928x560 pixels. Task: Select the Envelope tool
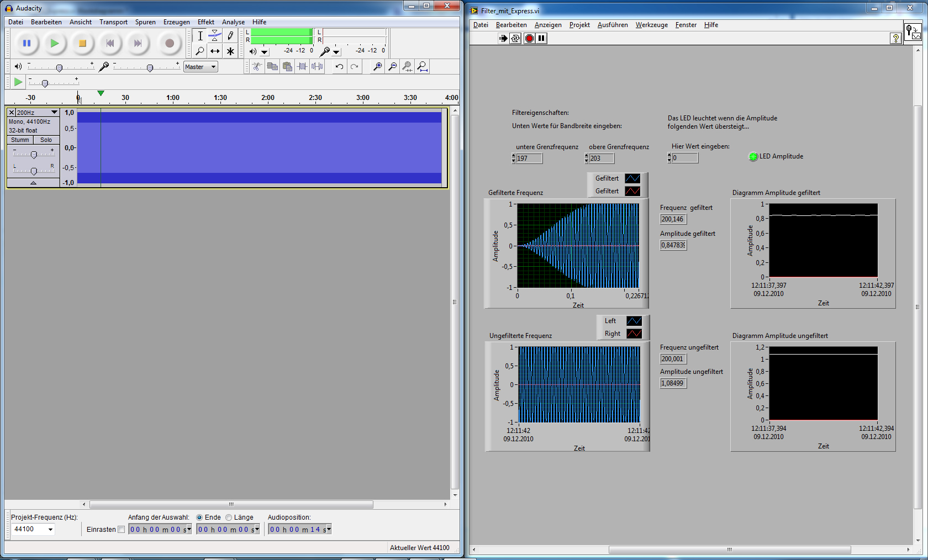click(x=215, y=36)
